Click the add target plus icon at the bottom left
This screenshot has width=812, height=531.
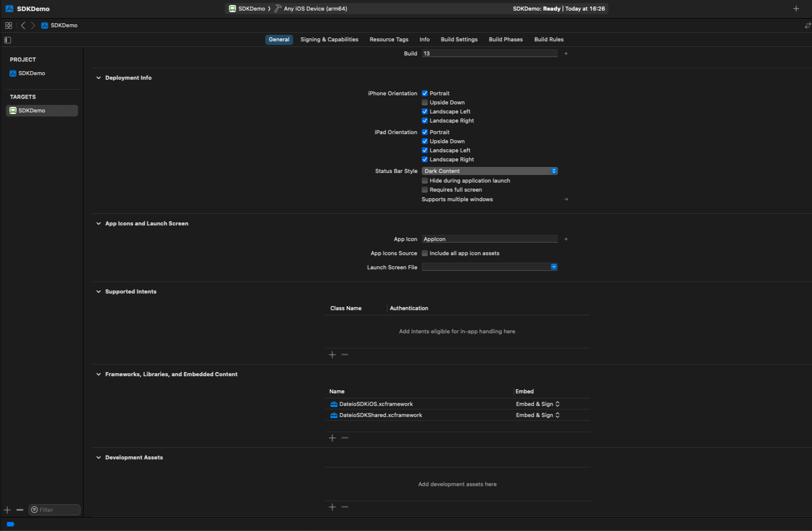coord(7,510)
